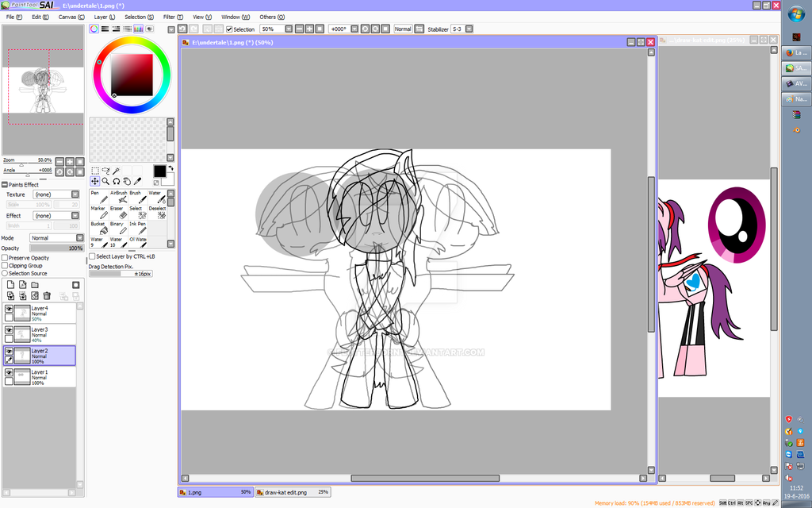Activate the Eyedropper color picker tool
This screenshot has height=508, width=812.
click(138, 181)
